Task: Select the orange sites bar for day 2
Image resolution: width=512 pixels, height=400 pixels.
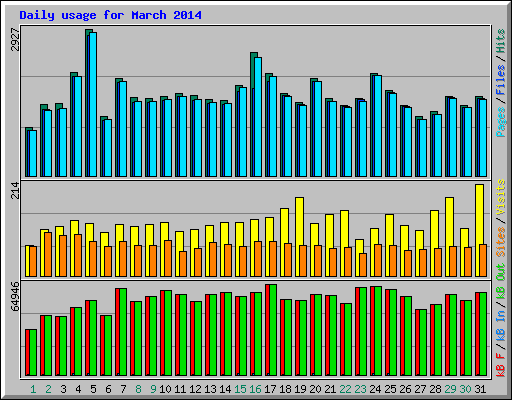Action: tap(48, 255)
